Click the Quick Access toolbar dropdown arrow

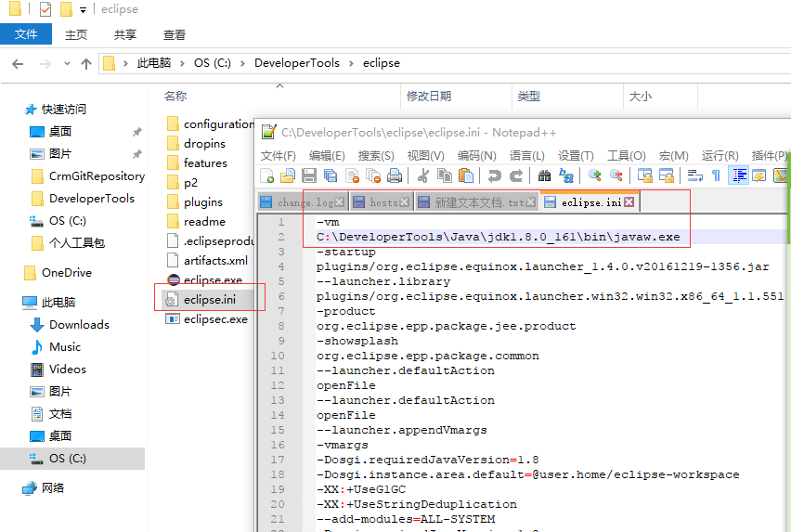point(83,9)
